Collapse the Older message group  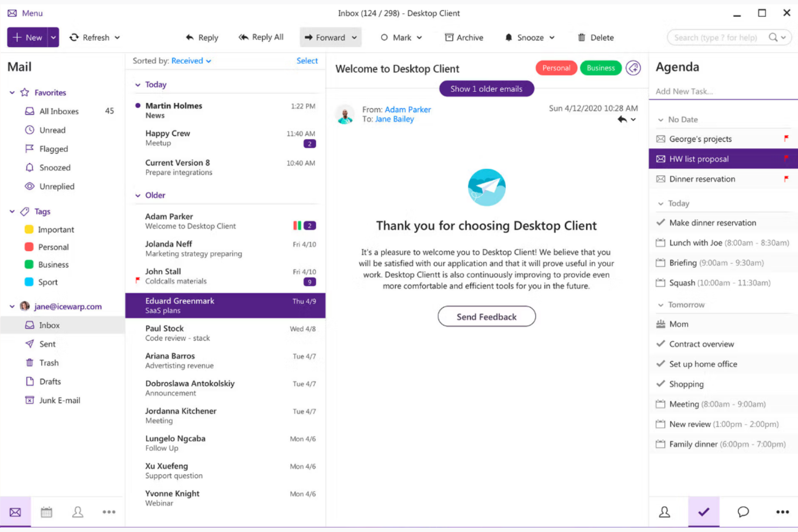pyautogui.click(x=138, y=196)
